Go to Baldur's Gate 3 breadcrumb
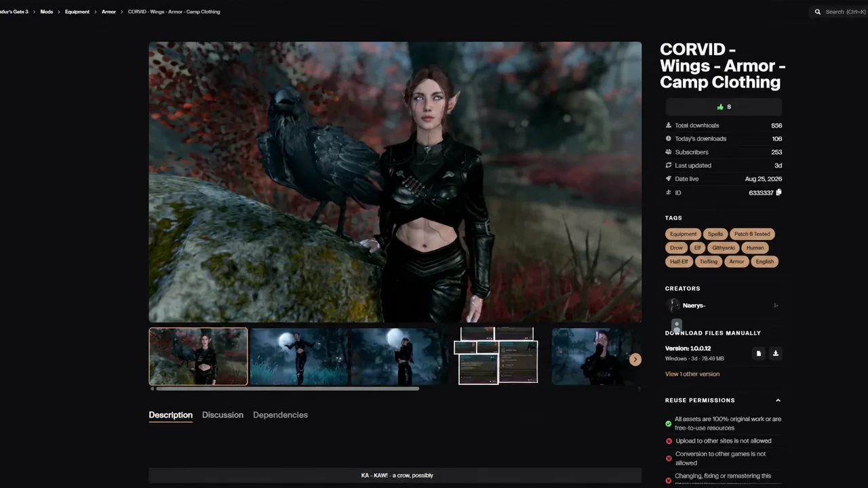The image size is (868, 488). 14,12
